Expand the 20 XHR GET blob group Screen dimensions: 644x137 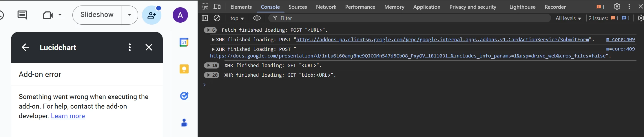(211, 75)
